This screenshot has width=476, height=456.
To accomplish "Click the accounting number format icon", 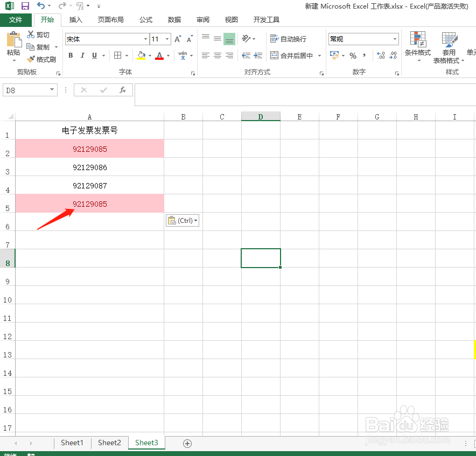I will click(334, 55).
